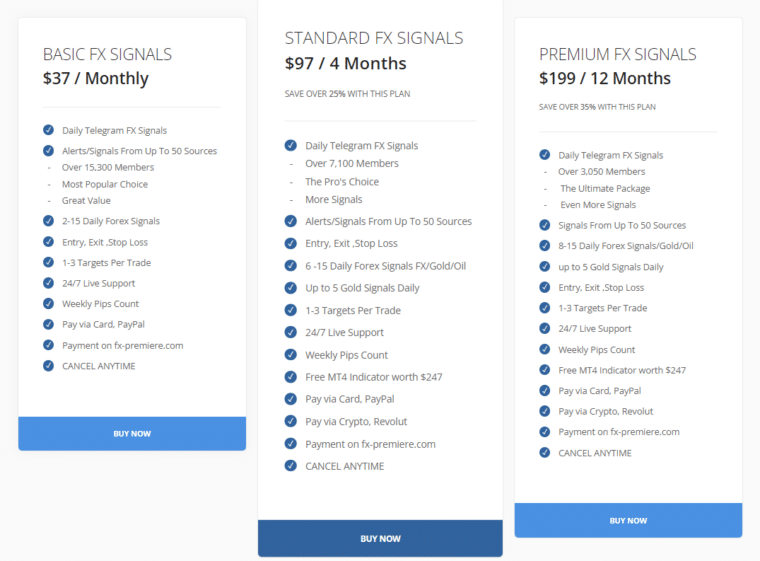Click Premium plan's Free MT4 Indicator checkmark
This screenshot has width=760, height=561.
click(x=544, y=370)
